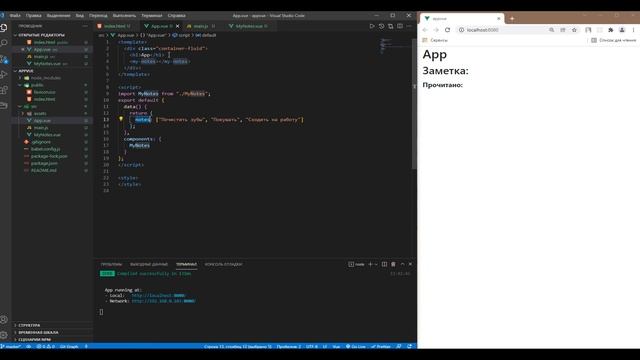Viewport: 640px width, 360px height.
Task: Split the editor to the right
Action: (400, 26)
